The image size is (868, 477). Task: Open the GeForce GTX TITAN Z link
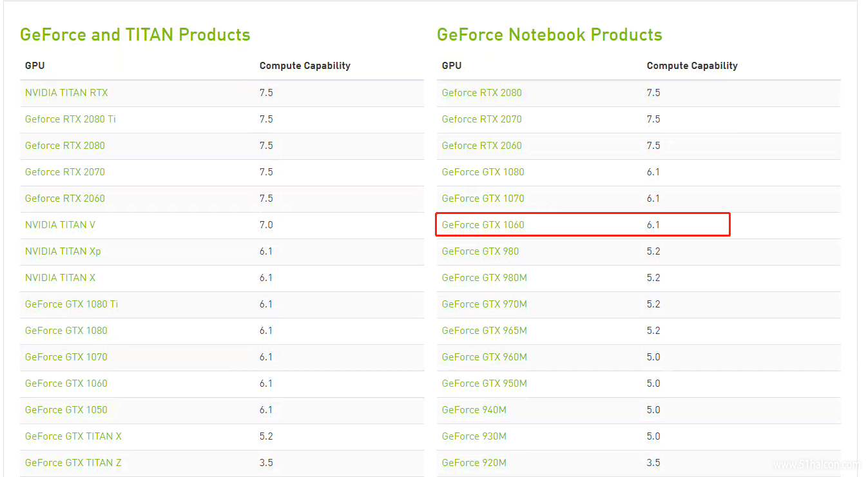pos(73,463)
